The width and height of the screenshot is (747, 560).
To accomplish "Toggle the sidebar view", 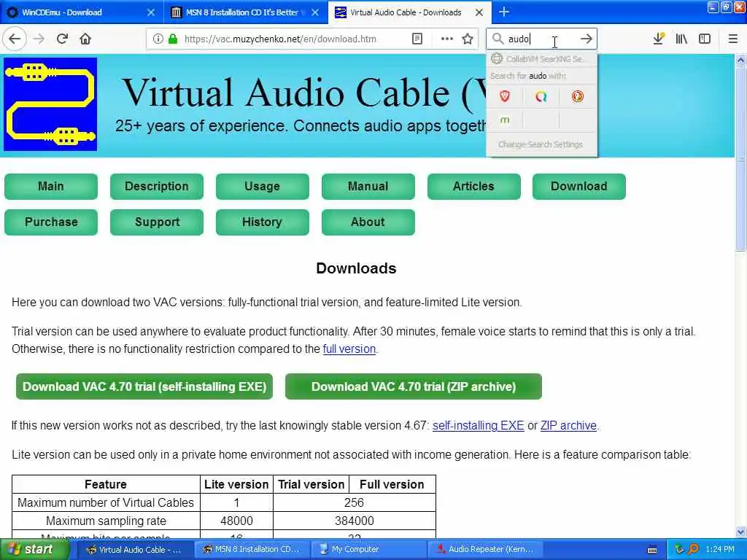I will click(705, 39).
